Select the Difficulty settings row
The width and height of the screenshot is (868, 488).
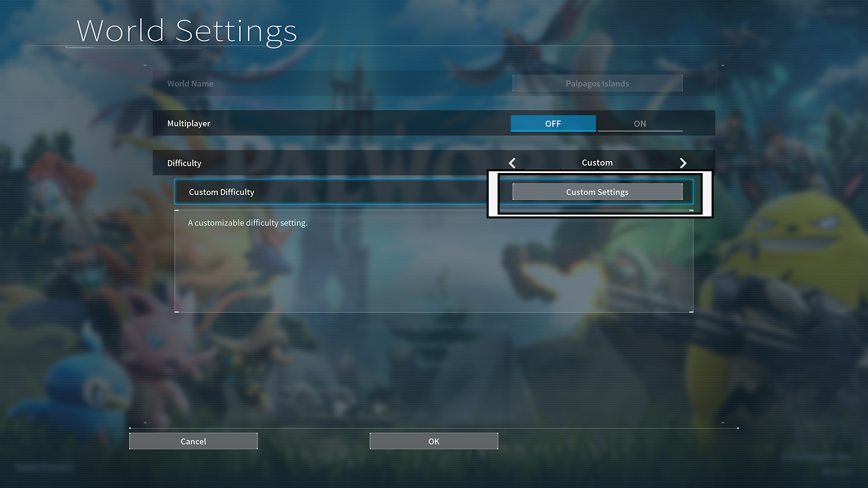coord(316,163)
